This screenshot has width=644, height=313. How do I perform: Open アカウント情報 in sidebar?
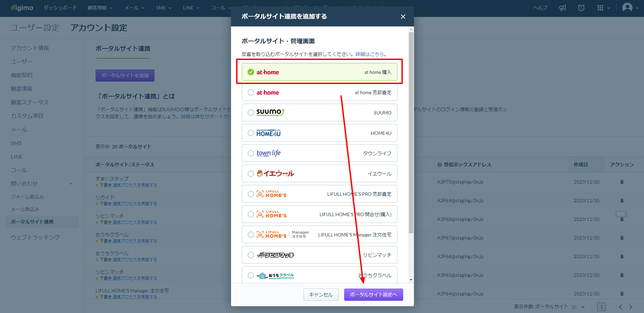(x=30, y=48)
